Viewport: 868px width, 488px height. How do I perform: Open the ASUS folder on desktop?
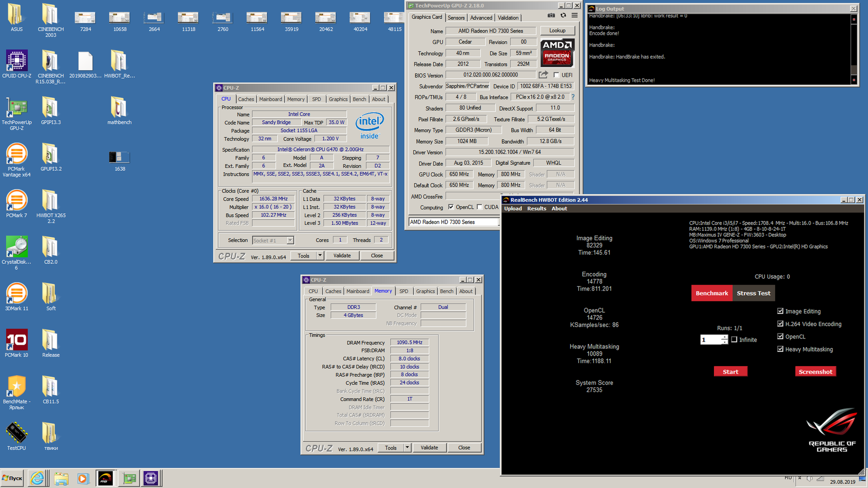17,17
